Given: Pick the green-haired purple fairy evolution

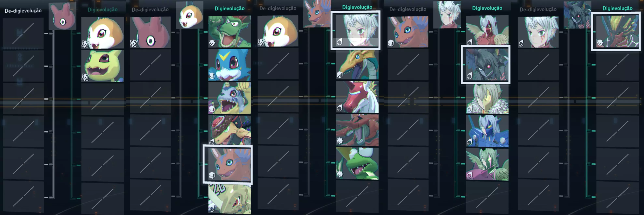Looking at the screenshot, I should [487, 164].
